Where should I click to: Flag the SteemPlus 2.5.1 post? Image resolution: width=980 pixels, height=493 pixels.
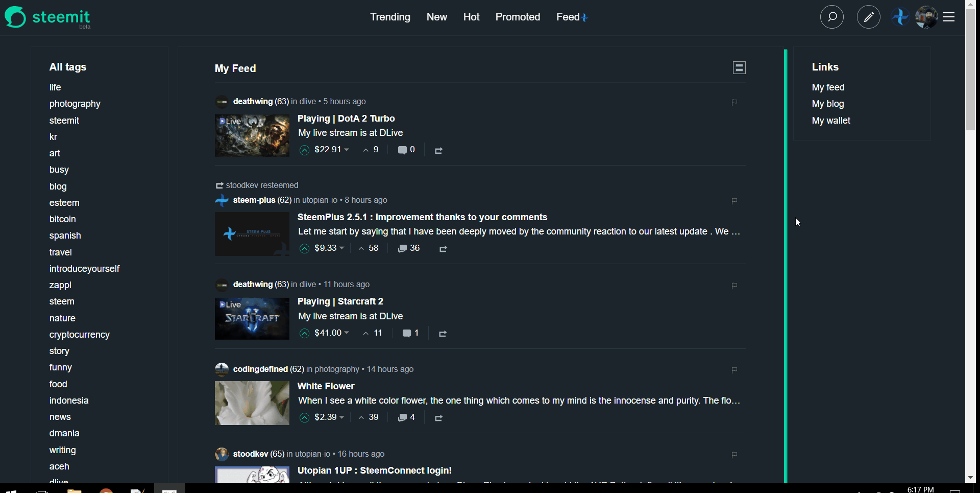point(734,201)
